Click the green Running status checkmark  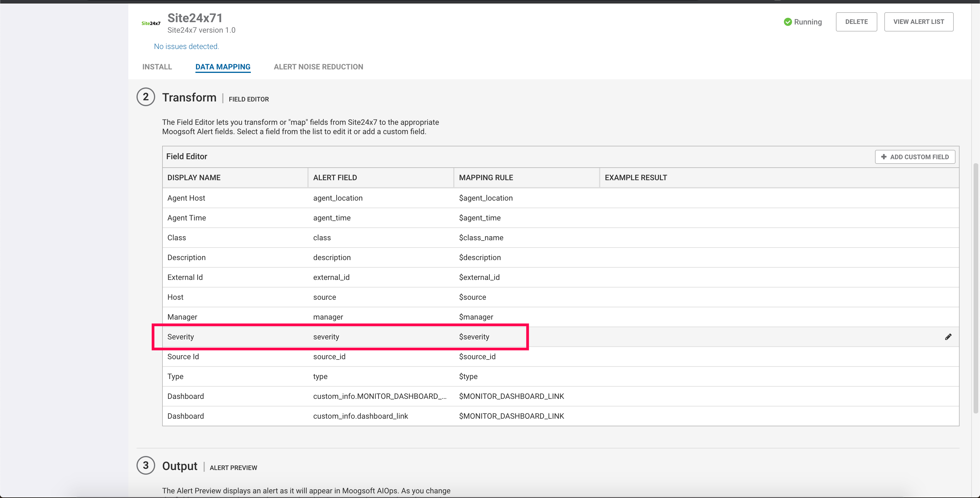click(787, 22)
